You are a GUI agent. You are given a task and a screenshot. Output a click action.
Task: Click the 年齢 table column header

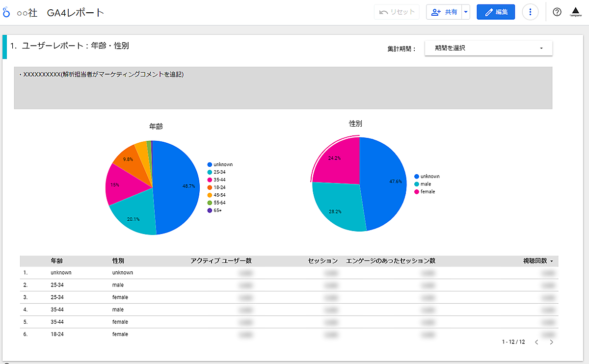click(56, 261)
